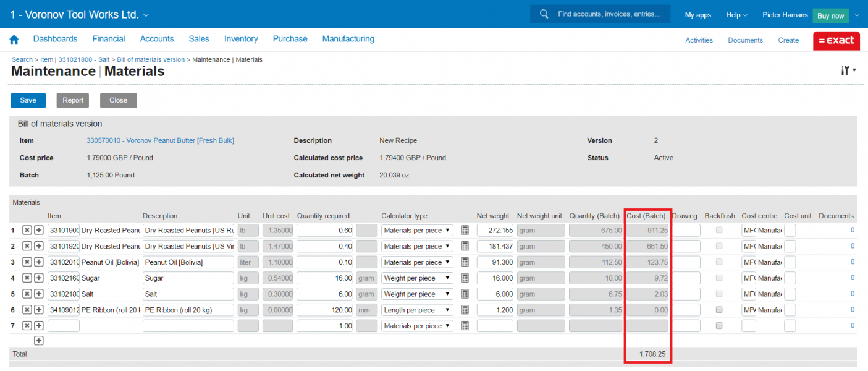This screenshot has height=371, width=868.
Task: Open Calculator type dropdown for Salt row
Action: [x=417, y=294]
